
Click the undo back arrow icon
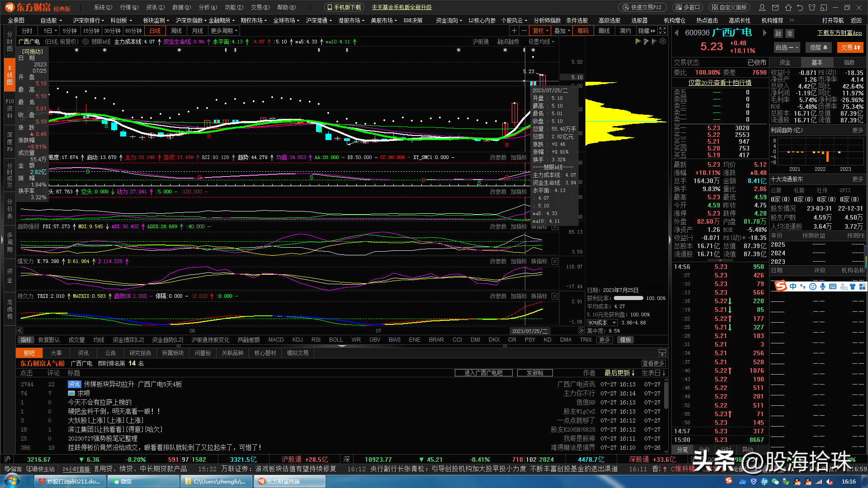800,8
